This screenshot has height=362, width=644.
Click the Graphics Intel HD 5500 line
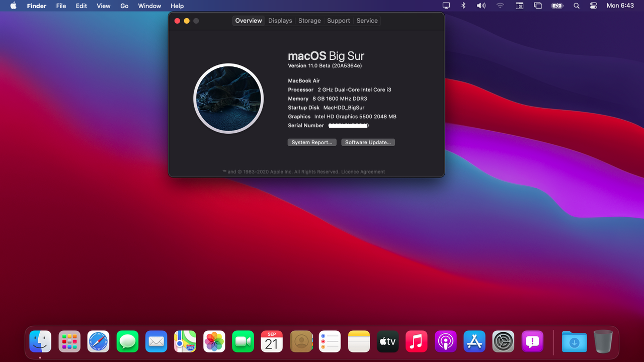pos(342,117)
